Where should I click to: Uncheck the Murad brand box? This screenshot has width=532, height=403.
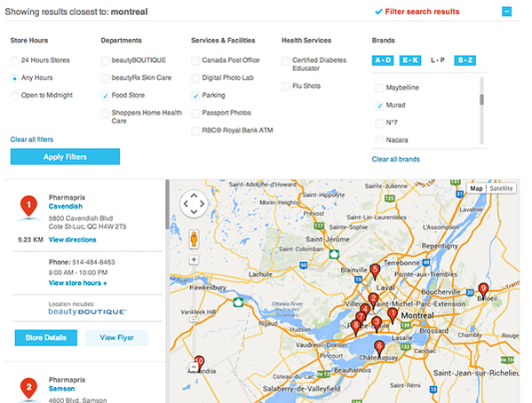pos(379,106)
